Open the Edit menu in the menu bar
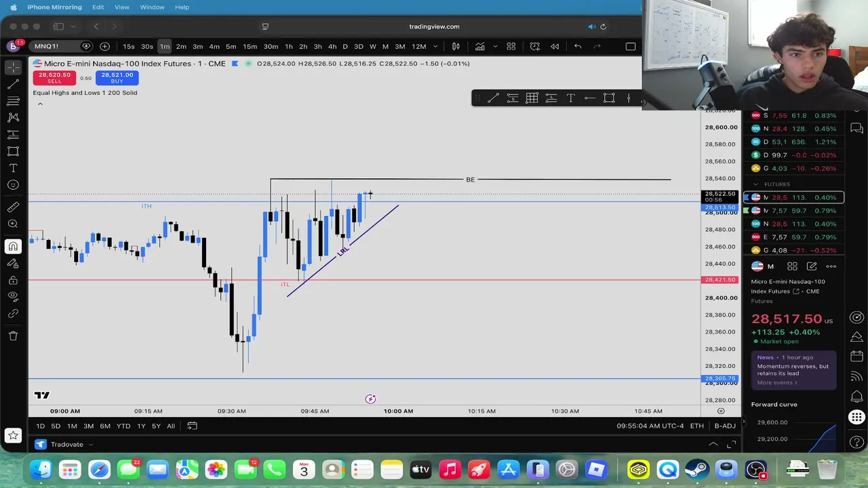This screenshot has height=488, width=868. [x=98, y=7]
